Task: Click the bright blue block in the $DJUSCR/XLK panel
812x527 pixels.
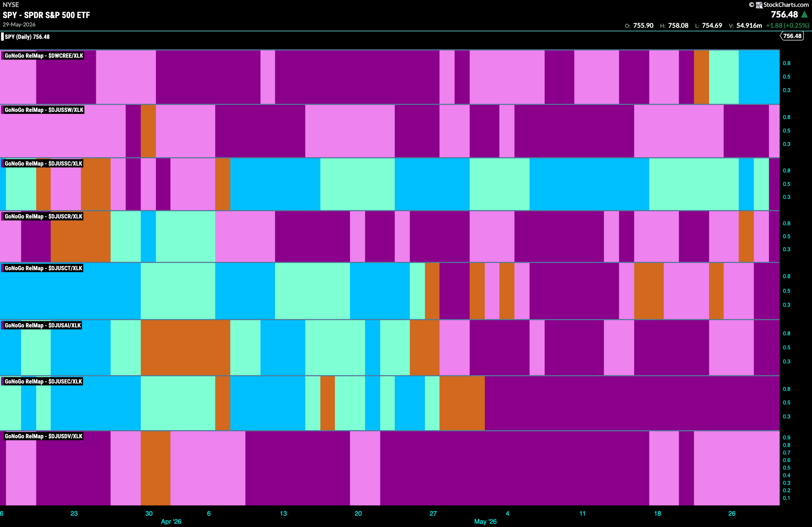Action: pos(148,237)
